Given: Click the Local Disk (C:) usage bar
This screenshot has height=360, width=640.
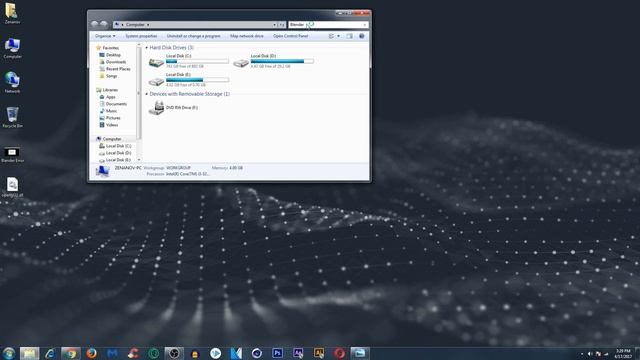Looking at the screenshot, I should coord(197,61).
